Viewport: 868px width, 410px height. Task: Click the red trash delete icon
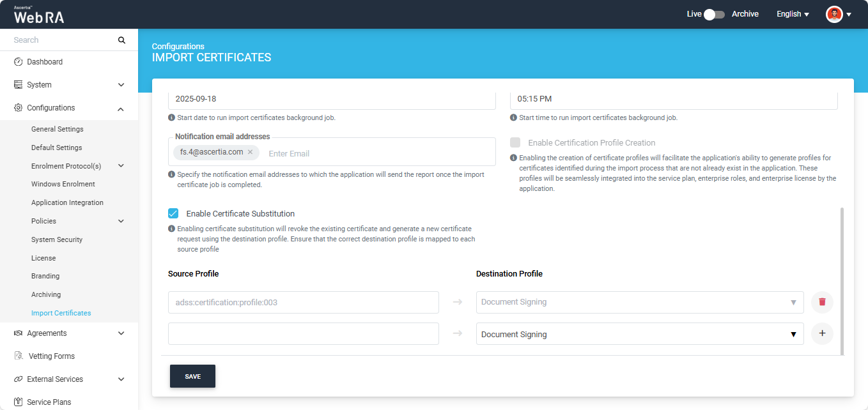822,302
